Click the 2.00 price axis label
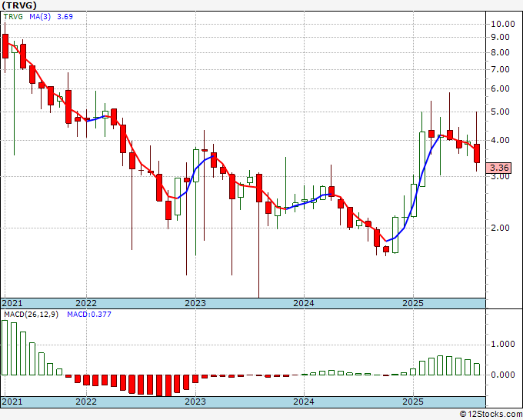The height and width of the screenshot is (420, 523). [x=500, y=228]
